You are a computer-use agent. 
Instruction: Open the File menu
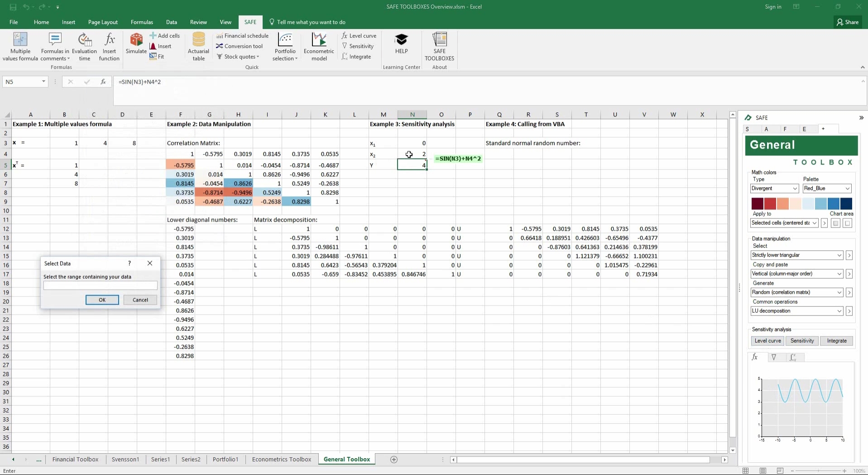tap(14, 22)
